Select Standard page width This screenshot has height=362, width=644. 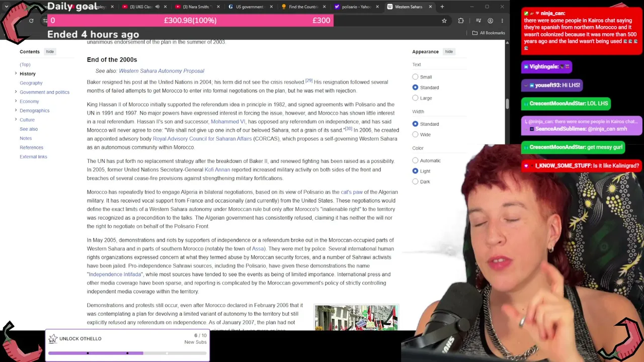coord(416,124)
